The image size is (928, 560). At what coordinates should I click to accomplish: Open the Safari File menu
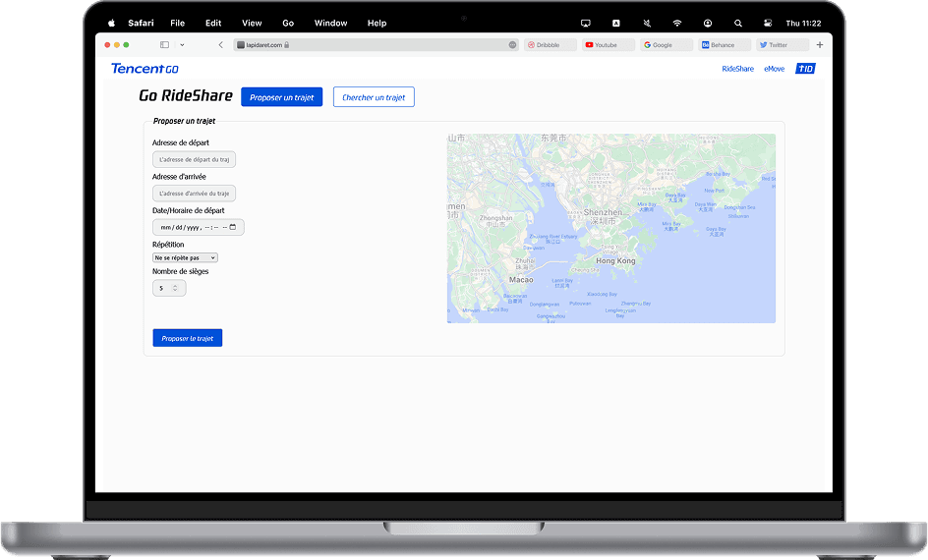(177, 23)
